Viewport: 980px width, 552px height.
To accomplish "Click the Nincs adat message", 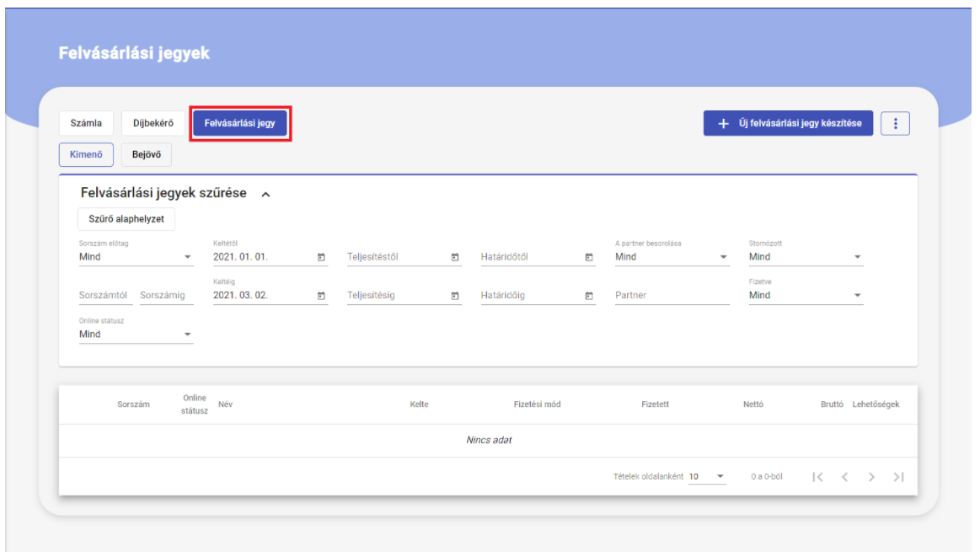I will point(489,440).
